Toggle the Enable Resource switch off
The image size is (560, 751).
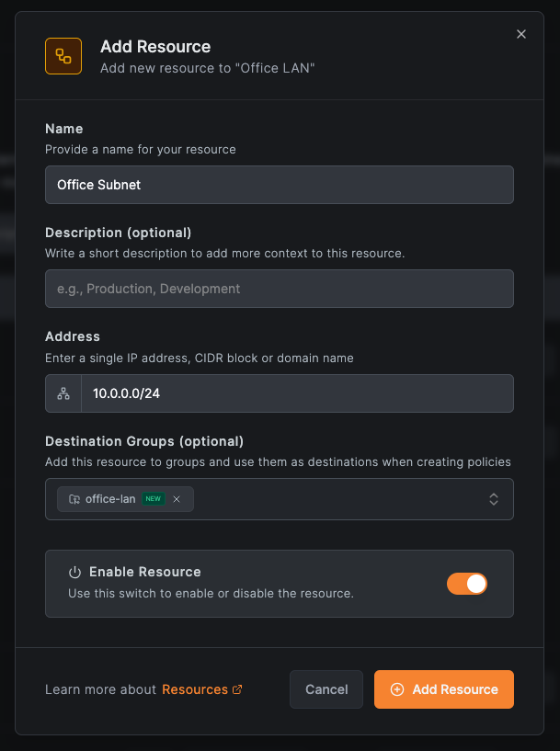pyautogui.click(x=466, y=584)
